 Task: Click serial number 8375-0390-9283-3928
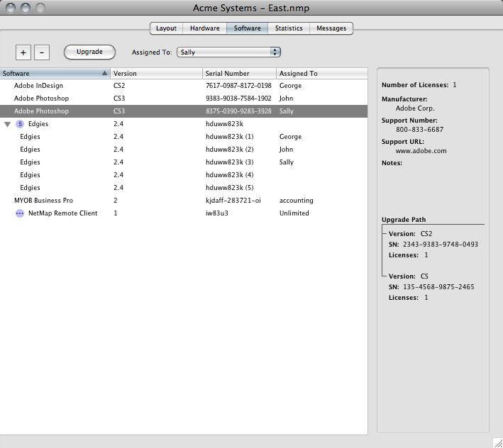pyautogui.click(x=238, y=111)
